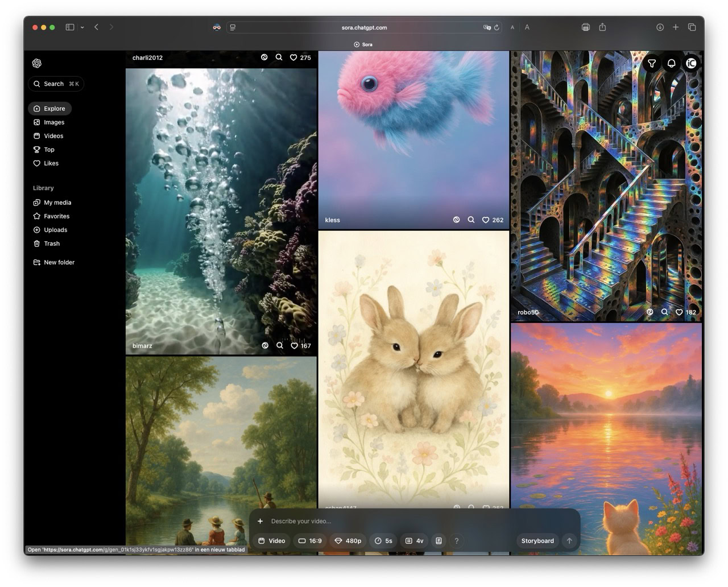This screenshot has width=728, height=587.
Task: Open the 16:9 aspect ratio dropdown
Action: (x=310, y=541)
